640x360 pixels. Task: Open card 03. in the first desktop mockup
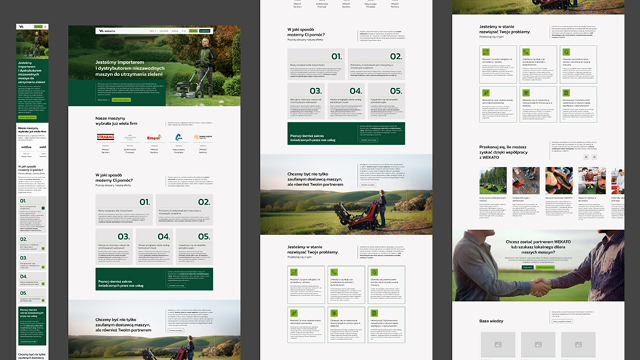114,247
